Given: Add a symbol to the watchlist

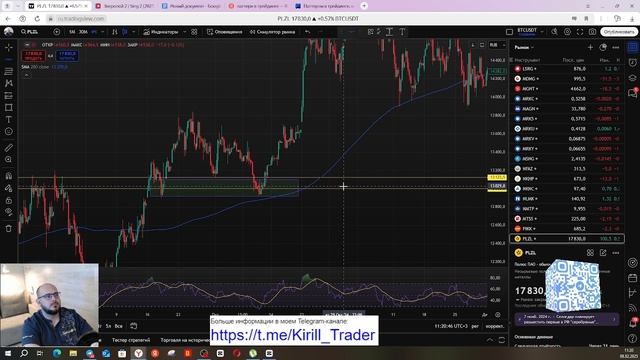Looking at the screenshot, I should [590, 48].
